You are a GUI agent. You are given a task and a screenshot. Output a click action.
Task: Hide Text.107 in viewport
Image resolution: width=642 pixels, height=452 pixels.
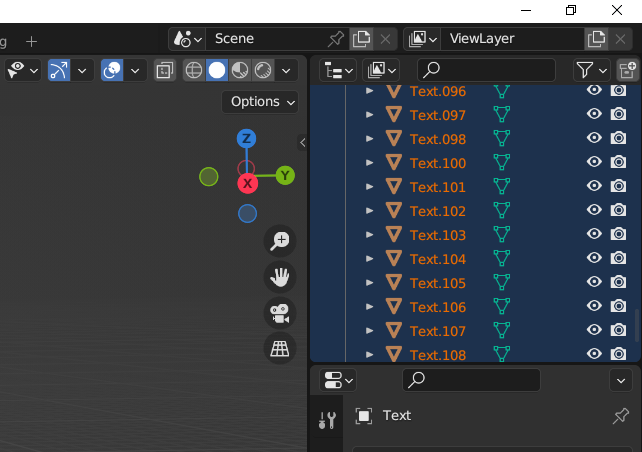(x=594, y=330)
